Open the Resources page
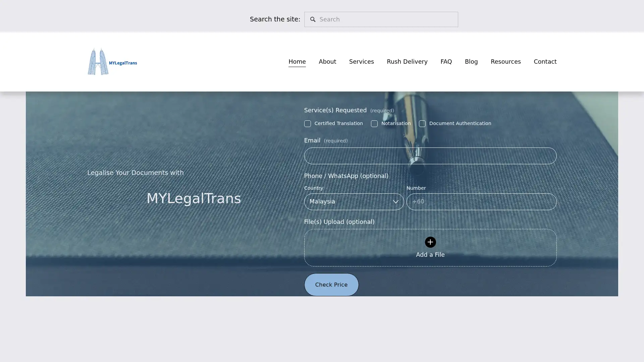 click(x=505, y=62)
